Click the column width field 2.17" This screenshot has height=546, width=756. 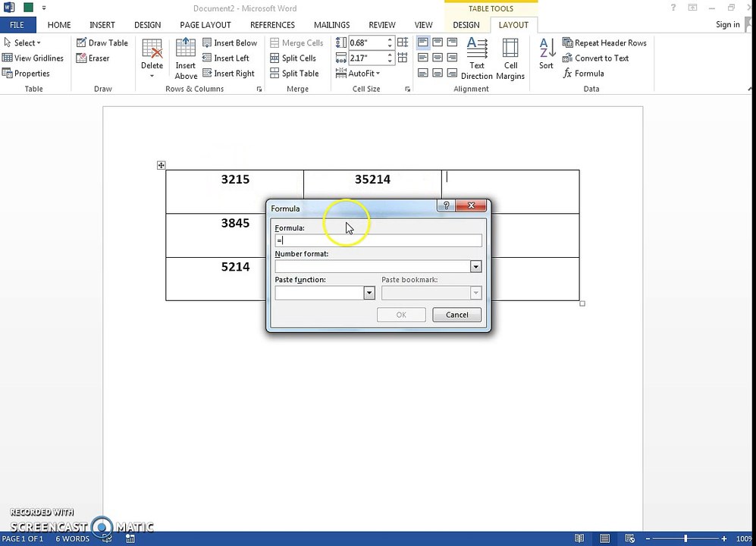point(367,58)
